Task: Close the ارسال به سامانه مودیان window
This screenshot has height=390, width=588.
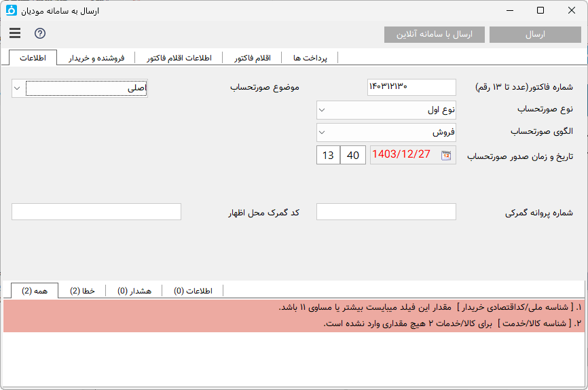Action: tap(572, 10)
